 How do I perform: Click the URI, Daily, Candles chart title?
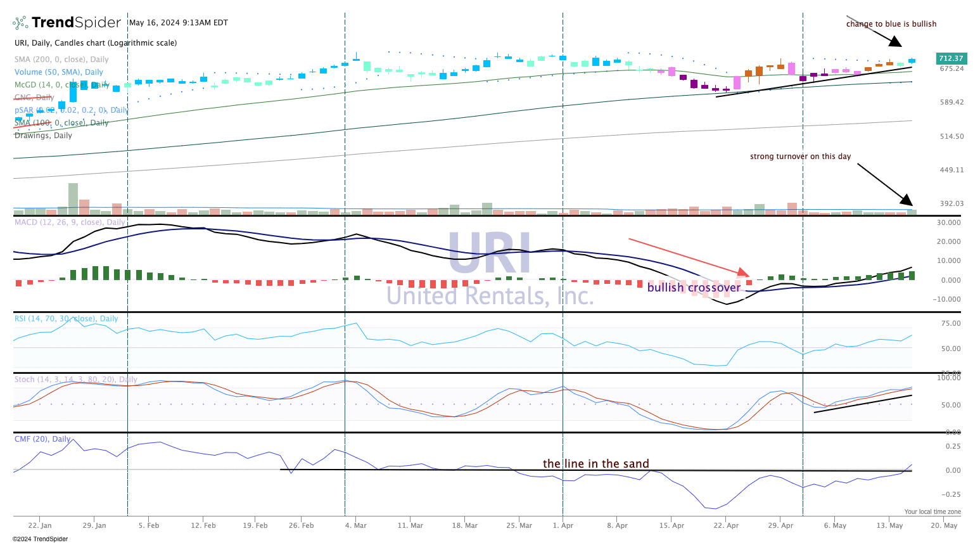[x=96, y=43]
